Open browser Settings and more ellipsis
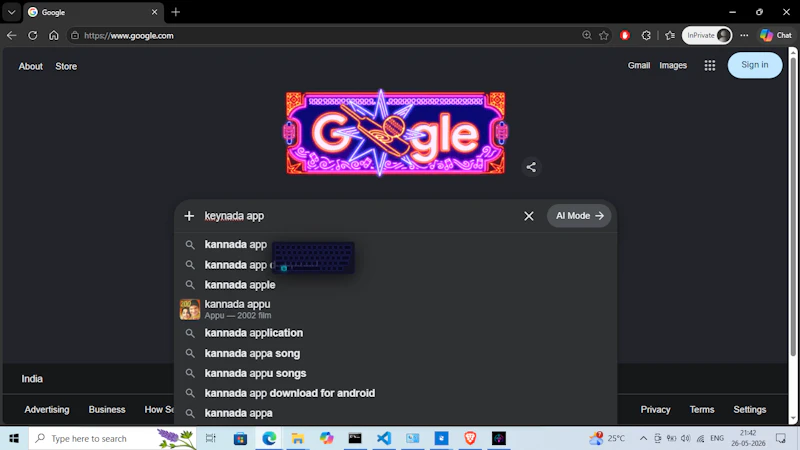Image resolution: width=800 pixels, height=450 pixels. click(x=744, y=35)
